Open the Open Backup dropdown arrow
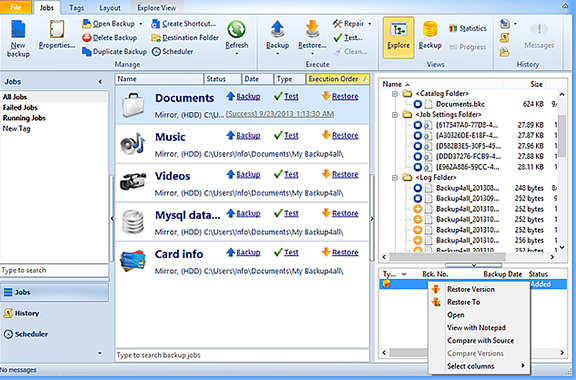The height and width of the screenshot is (380, 576). [x=141, y=24]
